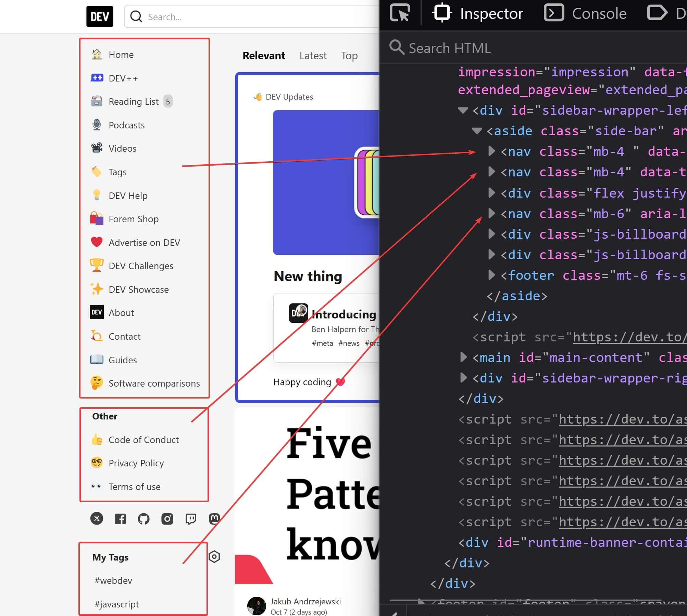Image resolution: width=687 pixels, height=616 pixels.
Task: Click the sparkles icon beside DEV Showcase
Action: tap(97, 289)
